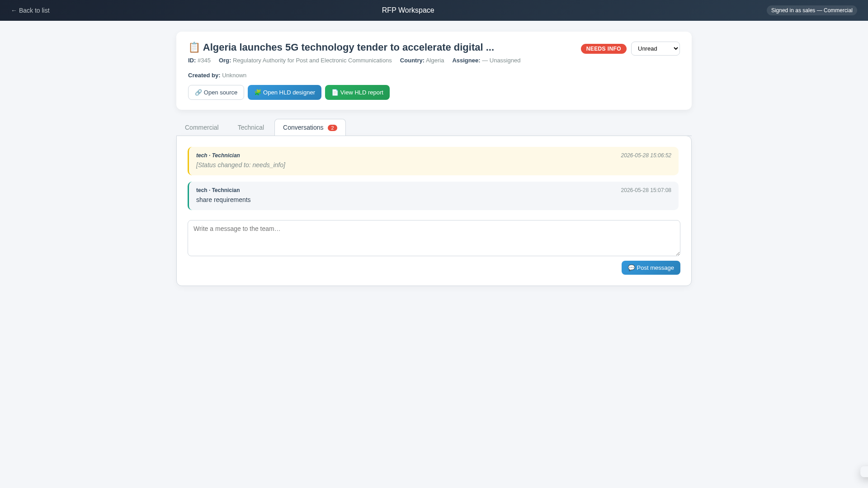Image resolution: width=868 pixels, height=488 pixels.
Task: Go back via Back to list link
Action: click(30, 10)
